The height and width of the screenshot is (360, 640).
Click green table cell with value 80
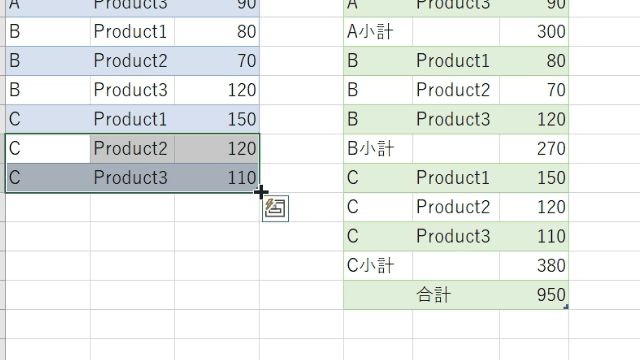click(x=534, y=61)
